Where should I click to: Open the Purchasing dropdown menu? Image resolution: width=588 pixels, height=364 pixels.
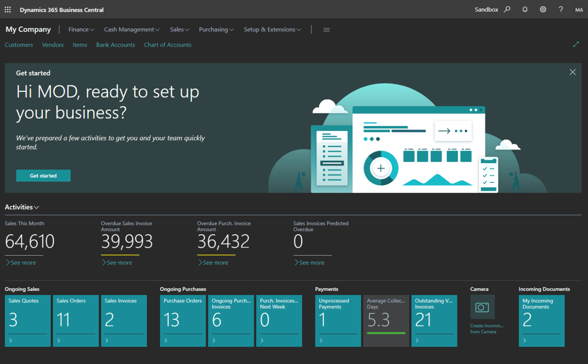216,29
